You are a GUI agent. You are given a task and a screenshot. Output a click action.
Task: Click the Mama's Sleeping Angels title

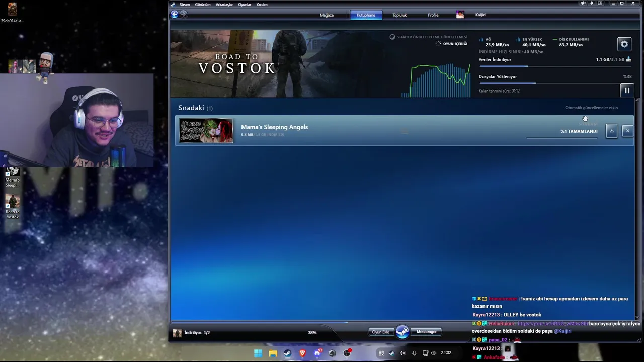tap(274, 127)
